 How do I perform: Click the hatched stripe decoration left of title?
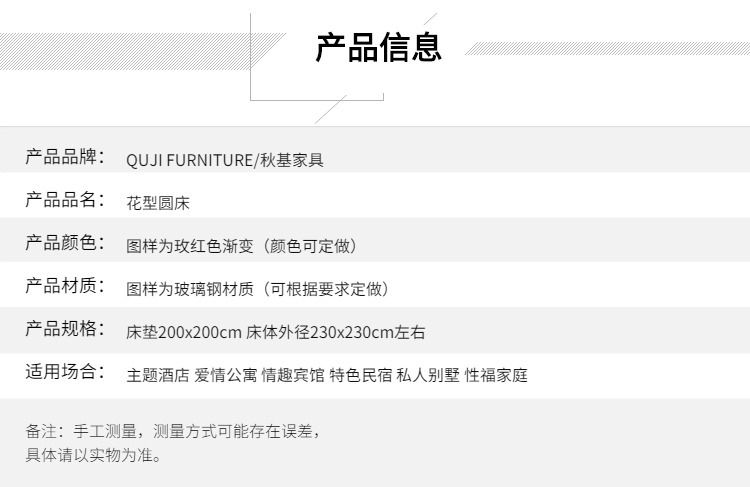click(x=139, y=51)
